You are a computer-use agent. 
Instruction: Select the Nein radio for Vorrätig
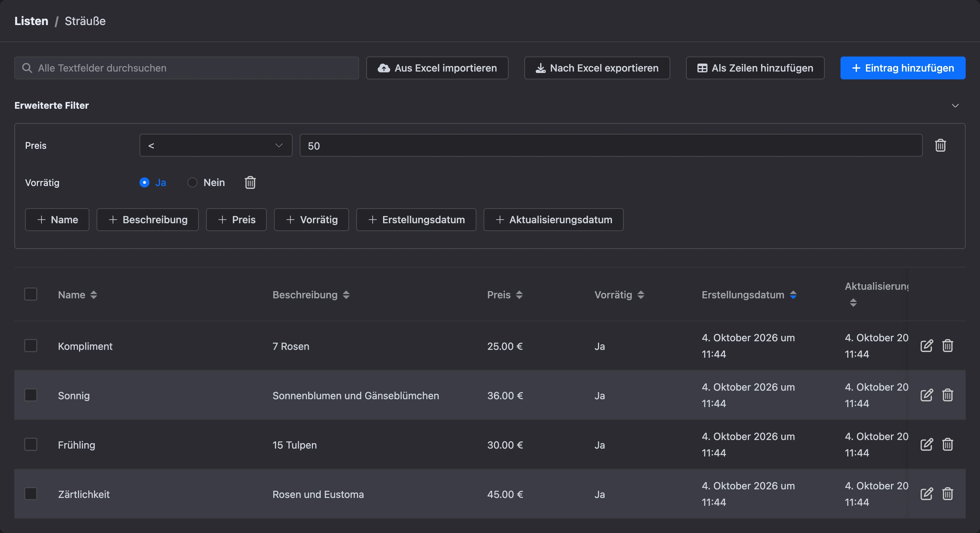click(x=192, y=182)
